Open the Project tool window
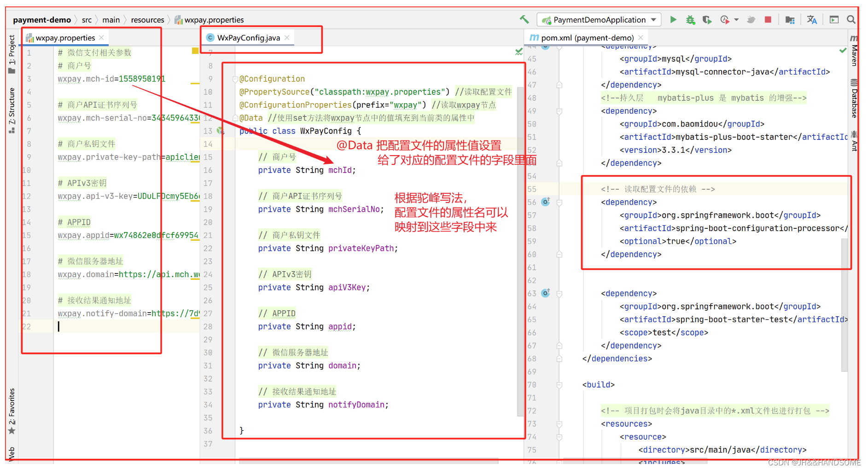The height and width of the screenshot is (470, 868). (x=12, y=54)
